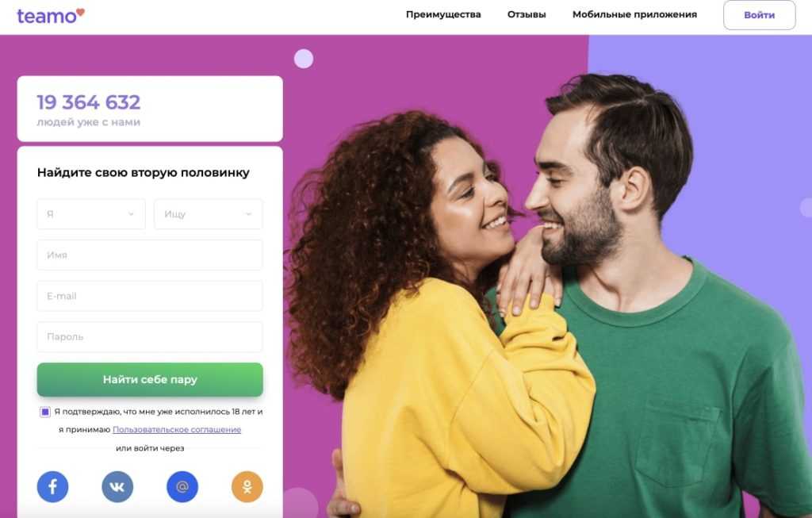Sign in with VK icon

pos(117,486)
